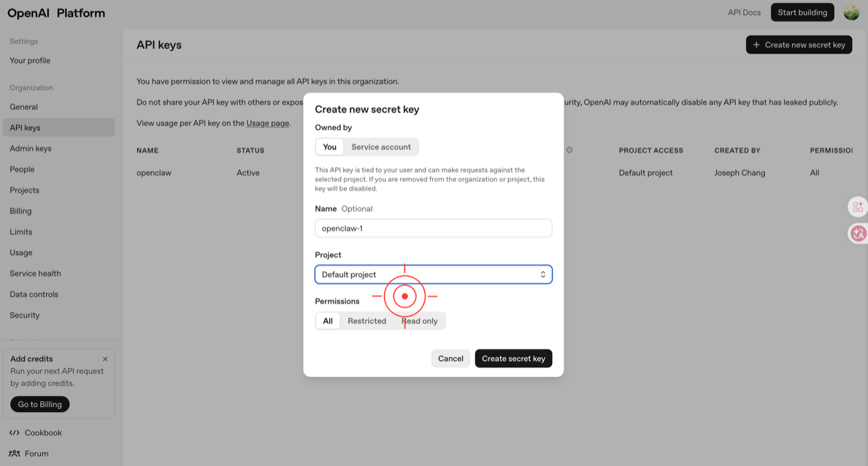Cancel the new secret key dialog

(x=450, y=359)
